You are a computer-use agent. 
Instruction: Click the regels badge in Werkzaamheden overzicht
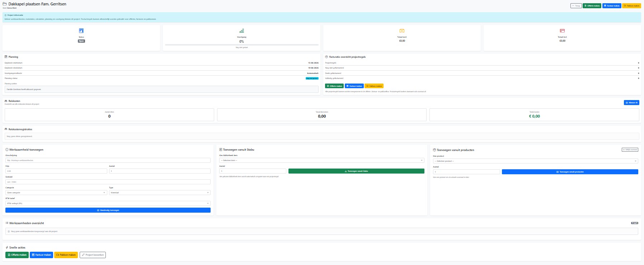635,223
